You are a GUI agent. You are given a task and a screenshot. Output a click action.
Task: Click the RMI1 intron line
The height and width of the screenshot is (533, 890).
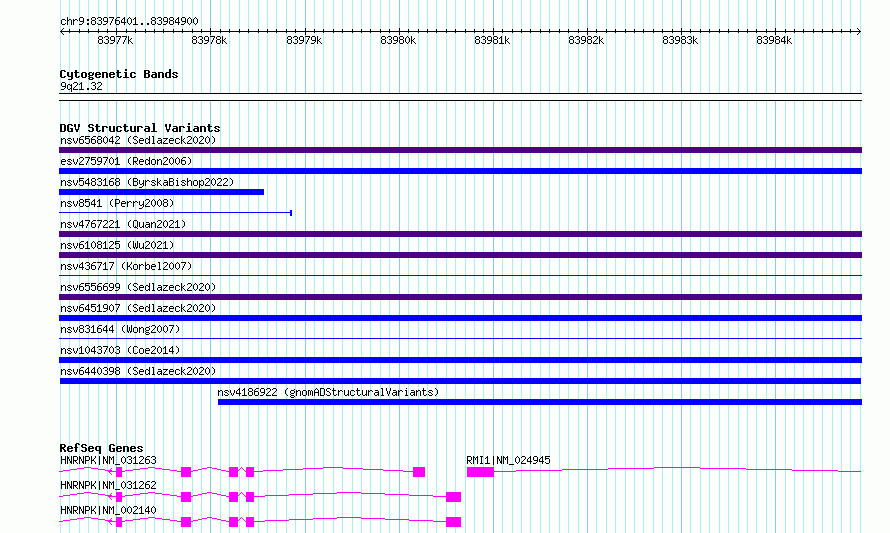(x=677, y=468)
